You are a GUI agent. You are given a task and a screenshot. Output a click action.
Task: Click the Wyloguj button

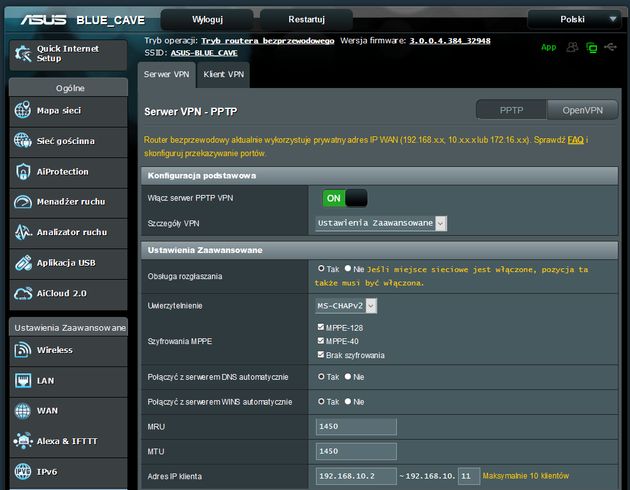[207, 19]
